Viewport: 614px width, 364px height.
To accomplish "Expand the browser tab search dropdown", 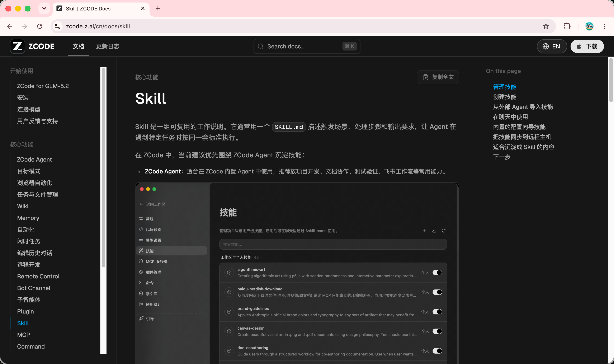I will point(44,9).
